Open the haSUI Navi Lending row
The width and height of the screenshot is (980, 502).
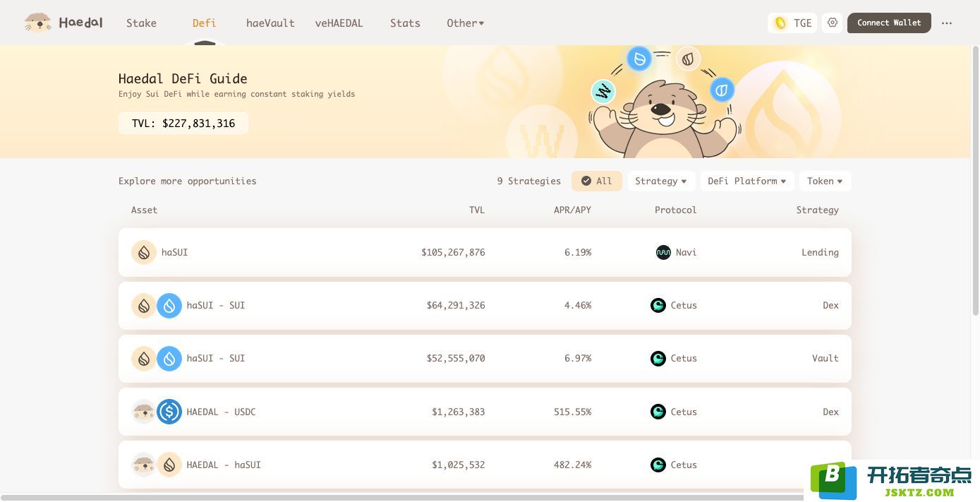point(485,252)
